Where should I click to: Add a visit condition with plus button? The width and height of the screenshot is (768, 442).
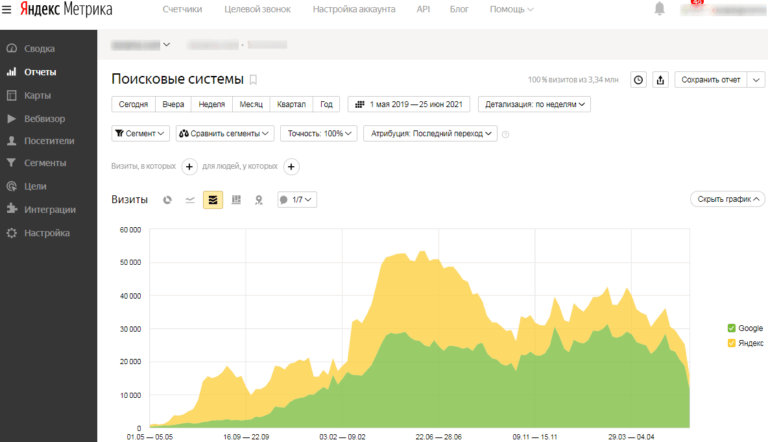click(x=190, y=167)
